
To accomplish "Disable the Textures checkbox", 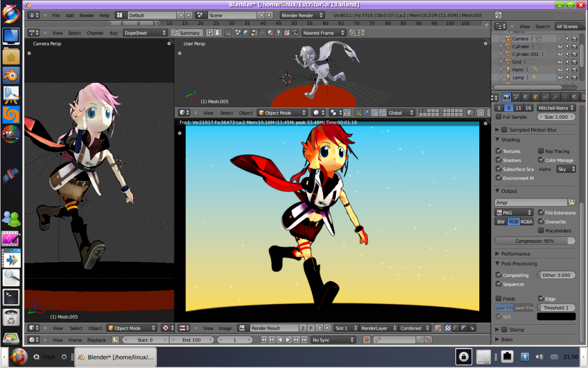I will [499, 151].
